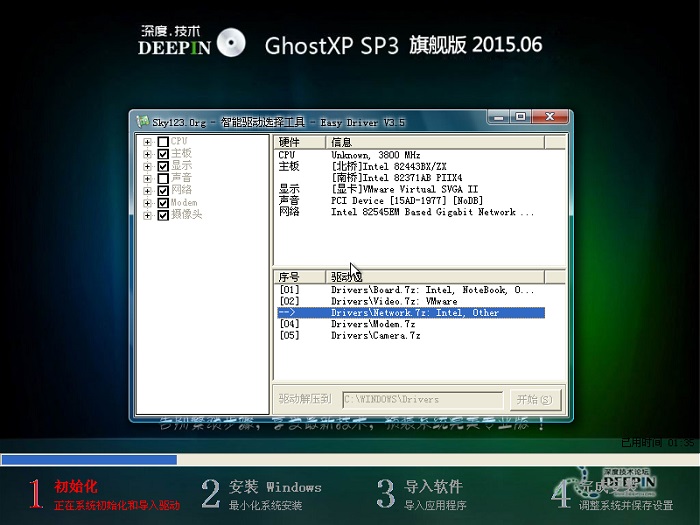Uncheck the 主板 driver checkbox
This screenshot has width=700, height=525.
click(x=163, y=154)
